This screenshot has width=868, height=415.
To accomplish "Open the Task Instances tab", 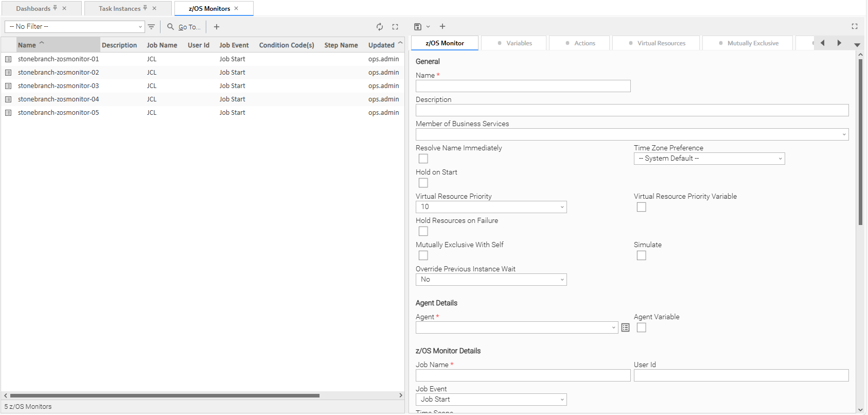I will click(x=119, y=9).
